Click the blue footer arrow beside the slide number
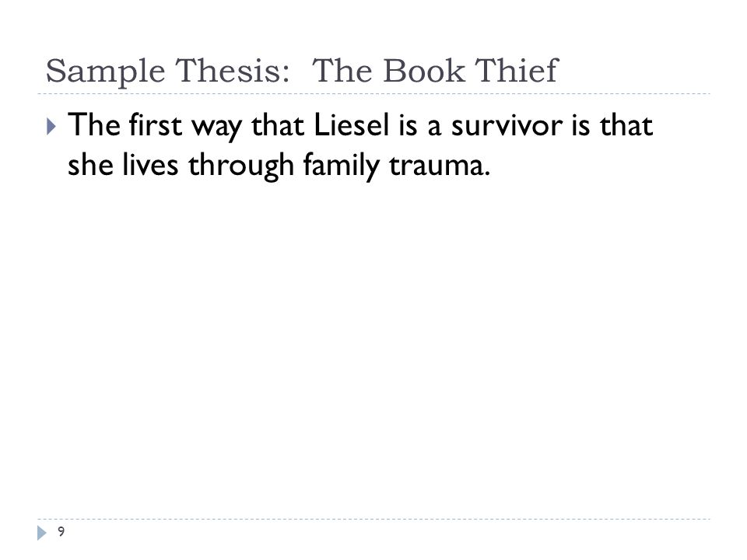747x560 pixels. (x=42, y=532)
